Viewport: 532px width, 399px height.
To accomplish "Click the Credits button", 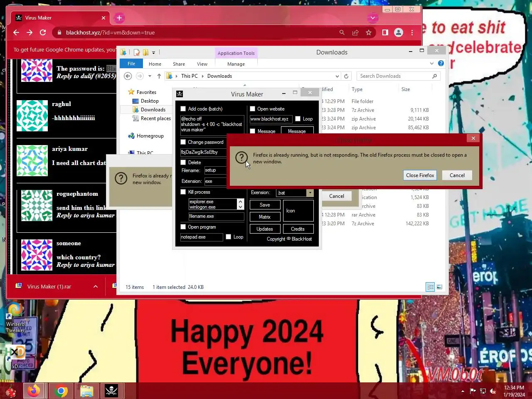I will point(298,229).
